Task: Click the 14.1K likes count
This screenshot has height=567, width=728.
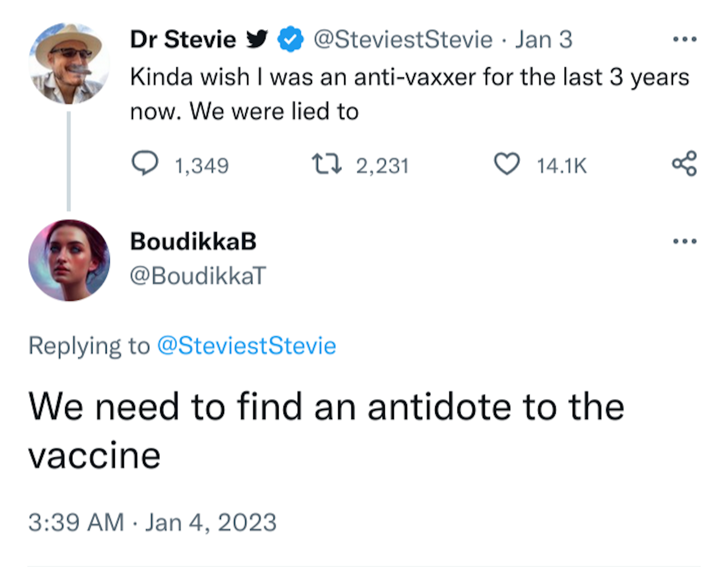Action: [x=562, y=166]
